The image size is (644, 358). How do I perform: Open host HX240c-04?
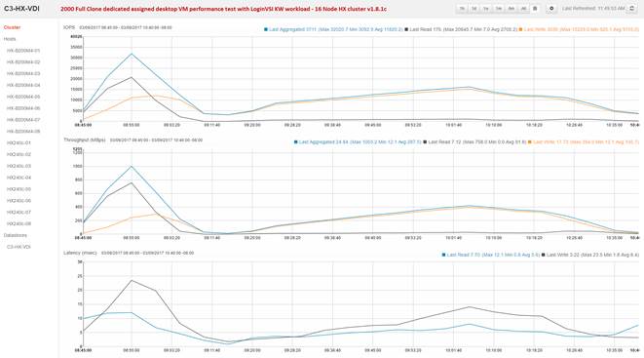coord(19,178)
